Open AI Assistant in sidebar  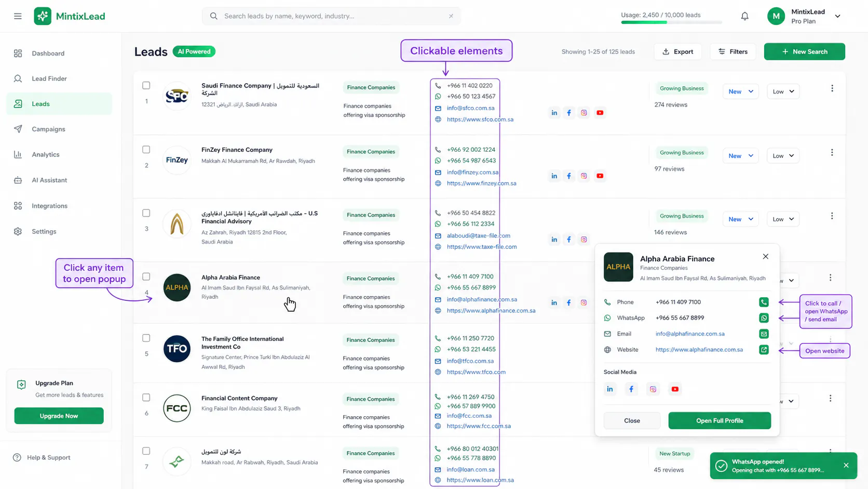pyautogui.click(x=59, y=180)
